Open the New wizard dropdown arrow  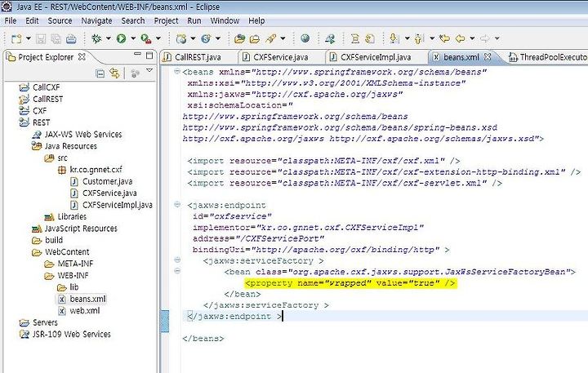point(28,38)
